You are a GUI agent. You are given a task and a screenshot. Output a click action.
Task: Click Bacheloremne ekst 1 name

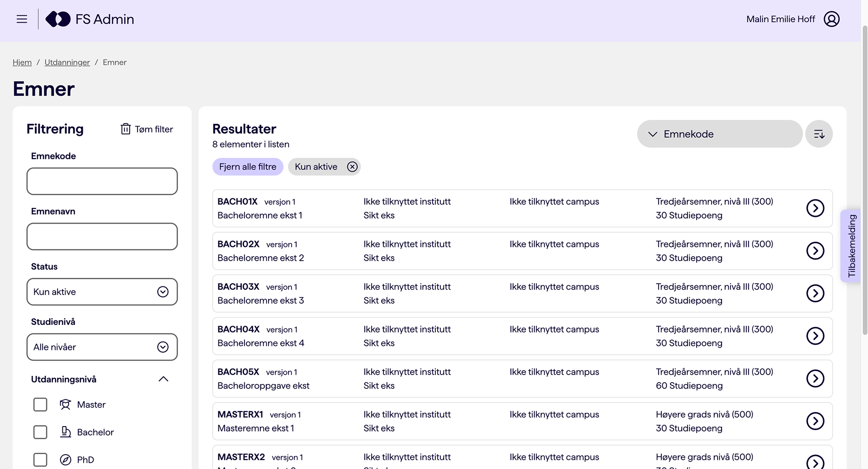coord(260,216)
